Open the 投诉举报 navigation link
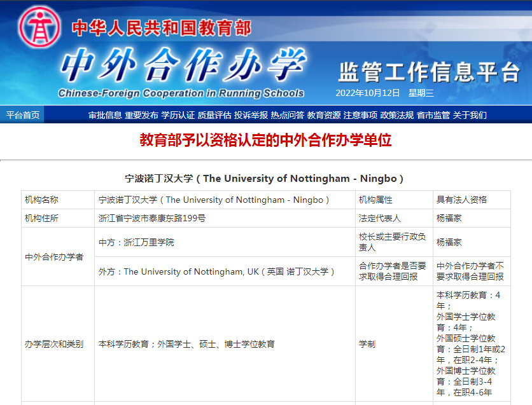The height and width of the screenshot is (405, 532). (x=251, y=115)
